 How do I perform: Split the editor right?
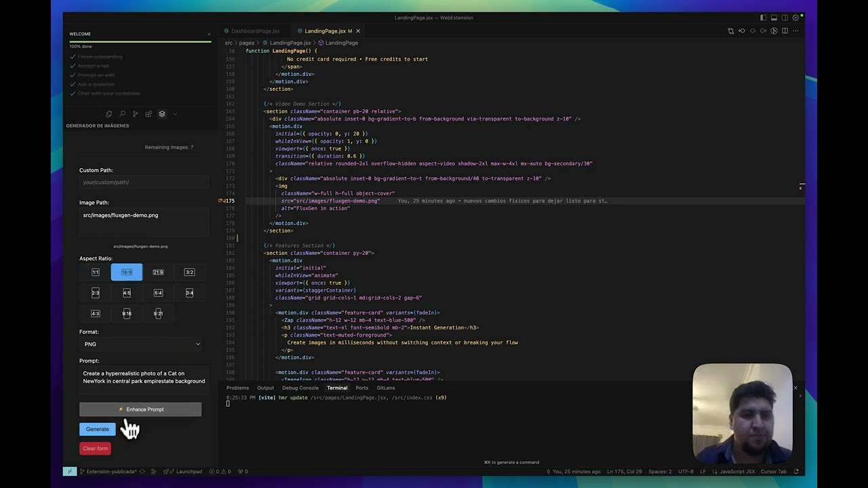click(x=785, y=30)
